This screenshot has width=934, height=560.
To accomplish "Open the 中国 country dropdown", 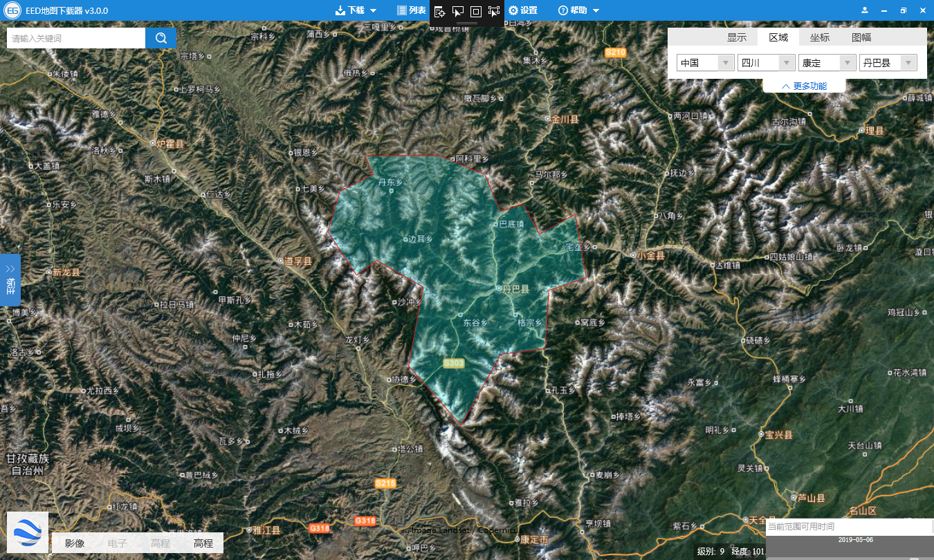I will tap(705, 63).
